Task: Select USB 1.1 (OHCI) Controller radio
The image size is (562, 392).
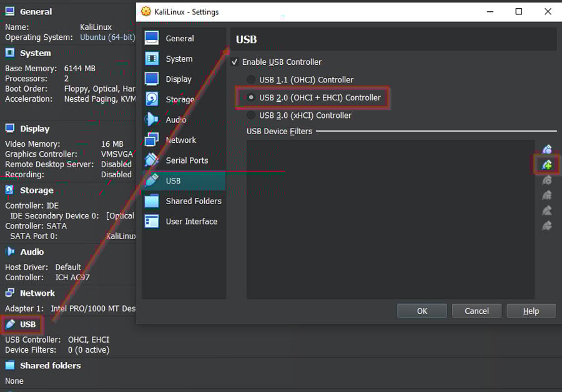Action: [251, 79]
